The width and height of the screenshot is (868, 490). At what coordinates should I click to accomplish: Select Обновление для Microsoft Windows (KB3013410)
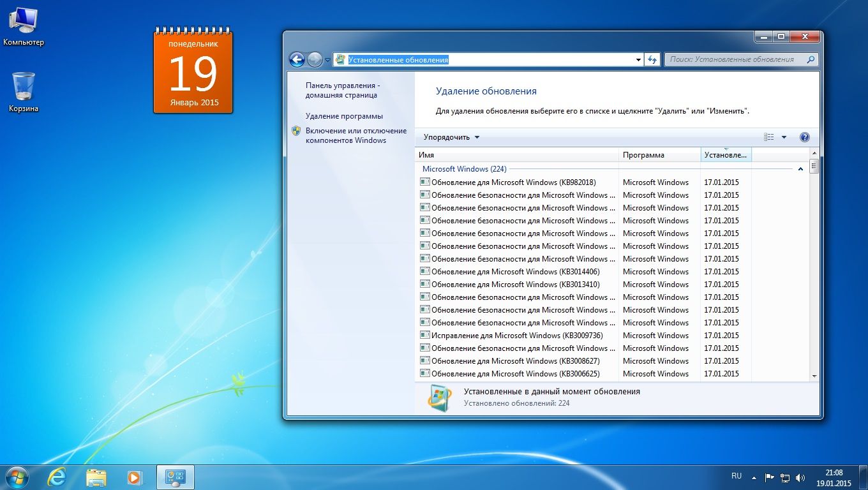[516, 285]
